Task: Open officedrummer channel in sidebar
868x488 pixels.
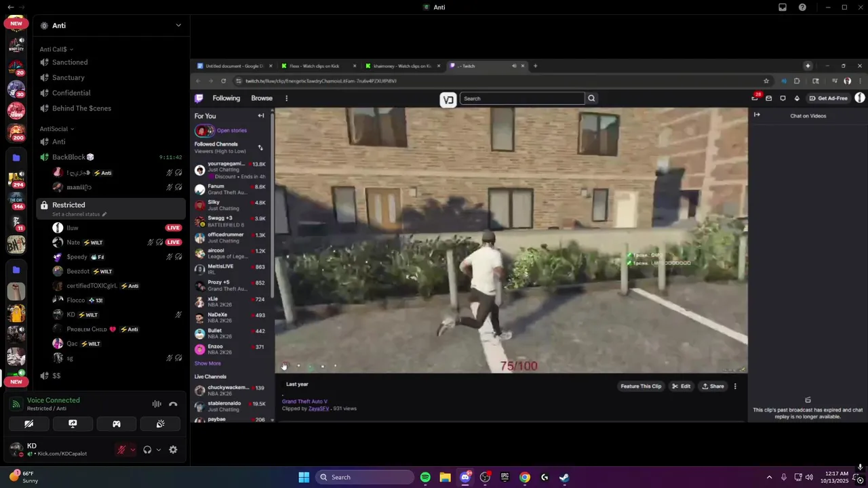Action: coord(231,237)
